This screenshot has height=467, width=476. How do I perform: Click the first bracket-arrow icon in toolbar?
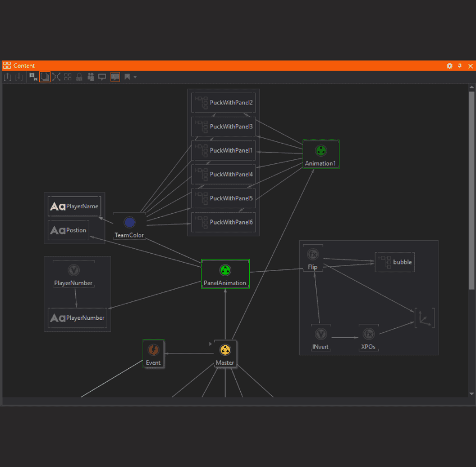pyautogui.click(x=8, y=77)
